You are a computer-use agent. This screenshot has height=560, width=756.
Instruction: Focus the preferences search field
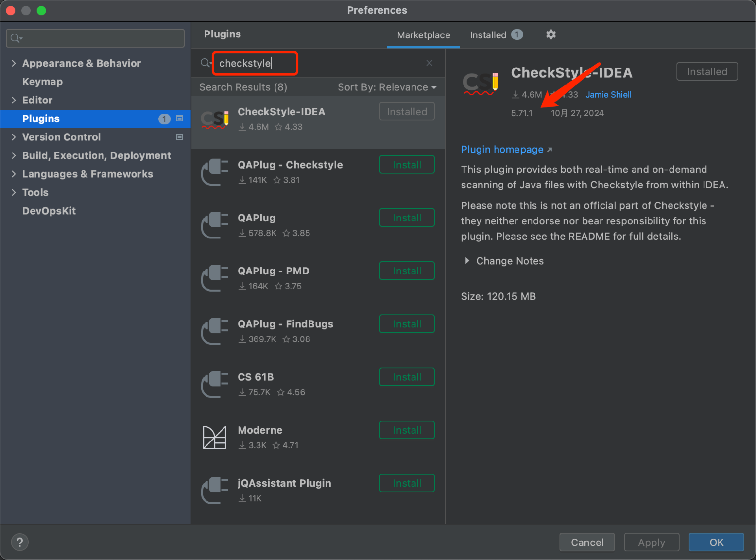click(x=95, y=38)
